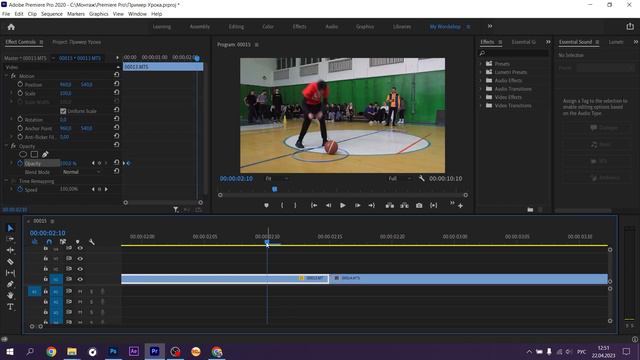Create an ellipse mask under Opacity
Screen dimensions: 640x360
pos(23,154)
